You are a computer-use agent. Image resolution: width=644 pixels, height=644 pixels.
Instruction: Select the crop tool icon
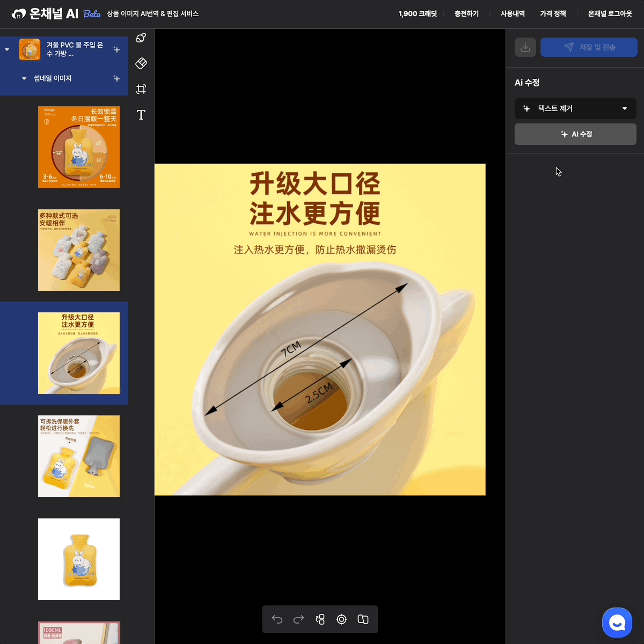click(141, 89)
